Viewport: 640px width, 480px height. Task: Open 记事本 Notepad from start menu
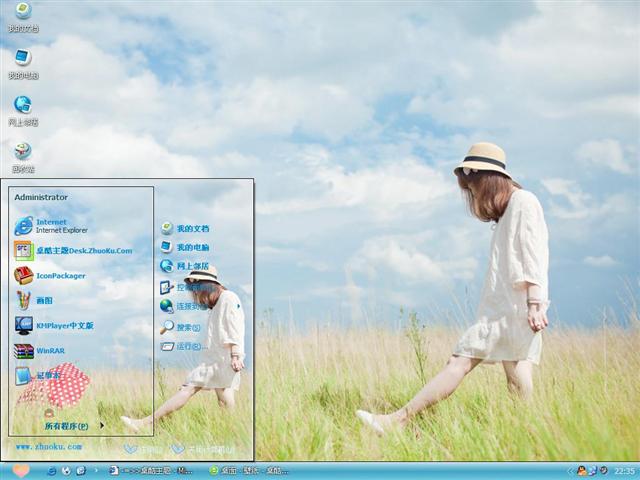(x=38, y=376)
